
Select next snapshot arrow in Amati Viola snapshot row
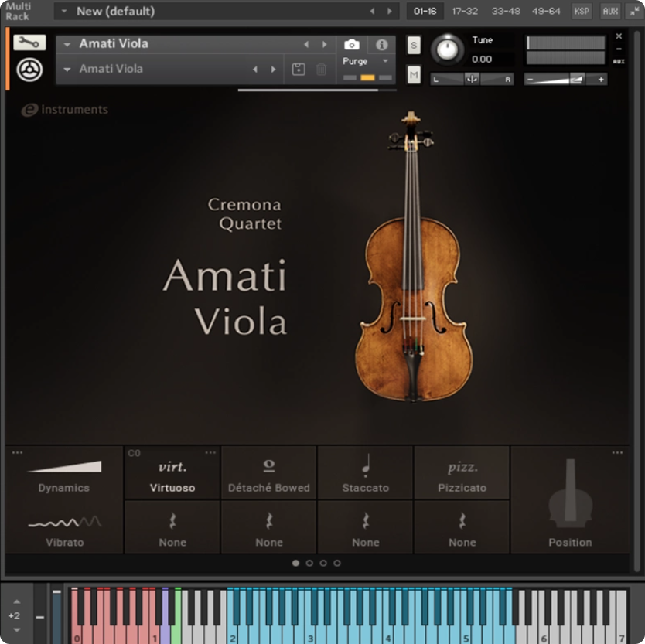pyautogui.click(x=274, y=70)
